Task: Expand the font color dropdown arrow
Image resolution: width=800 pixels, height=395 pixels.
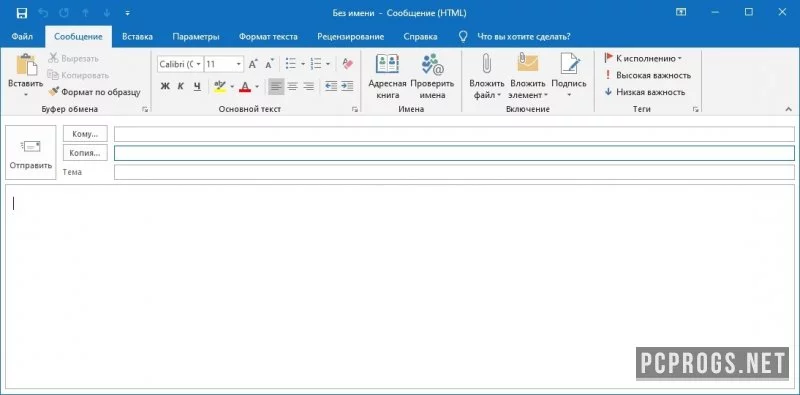Action: pos(257,86)
